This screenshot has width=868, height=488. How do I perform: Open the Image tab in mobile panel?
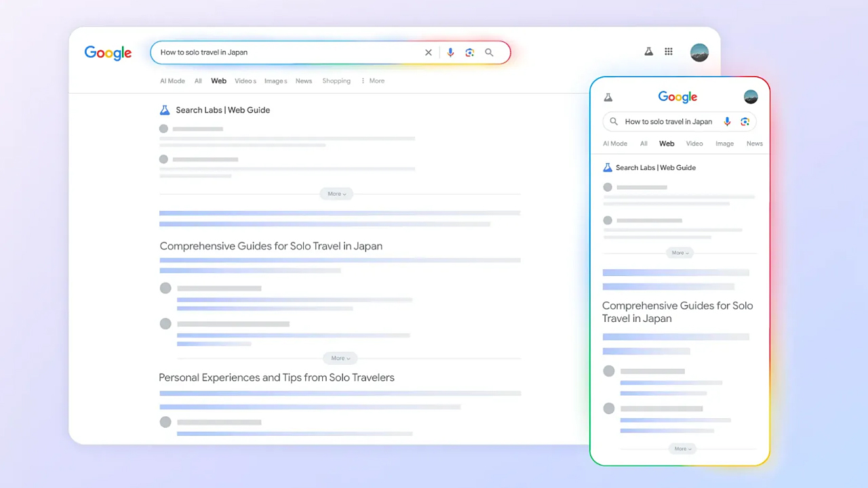pyautogui.click(x=724, y=144)
